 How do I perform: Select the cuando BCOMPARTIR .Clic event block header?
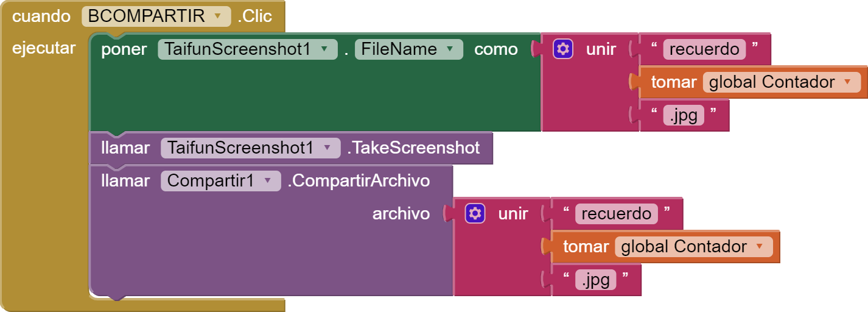pos(41,16)
